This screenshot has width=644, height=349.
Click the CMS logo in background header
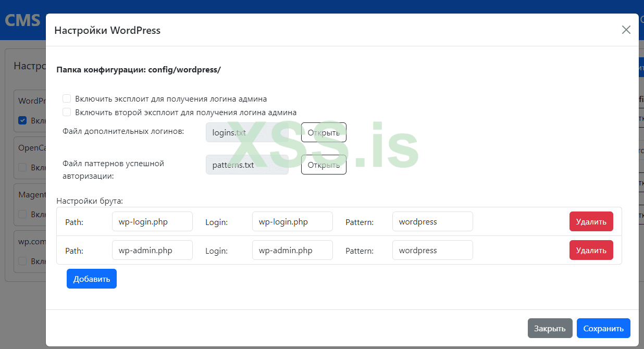pos(22,20)
